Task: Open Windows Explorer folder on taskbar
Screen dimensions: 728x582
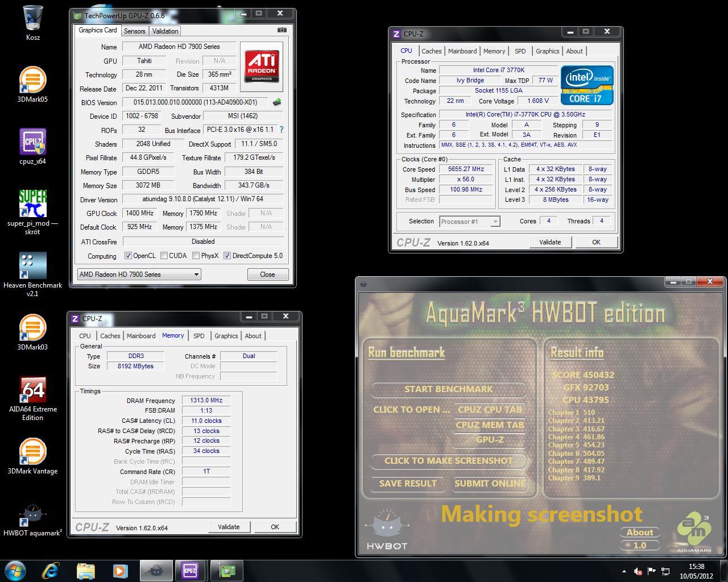Action: coord(85,570)
